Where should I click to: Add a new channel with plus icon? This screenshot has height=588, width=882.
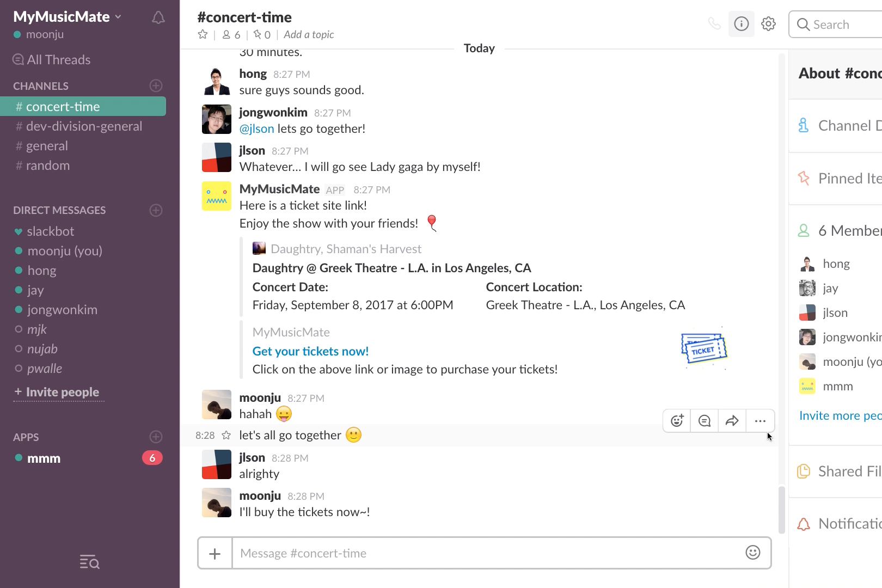[x=156, y=85]
